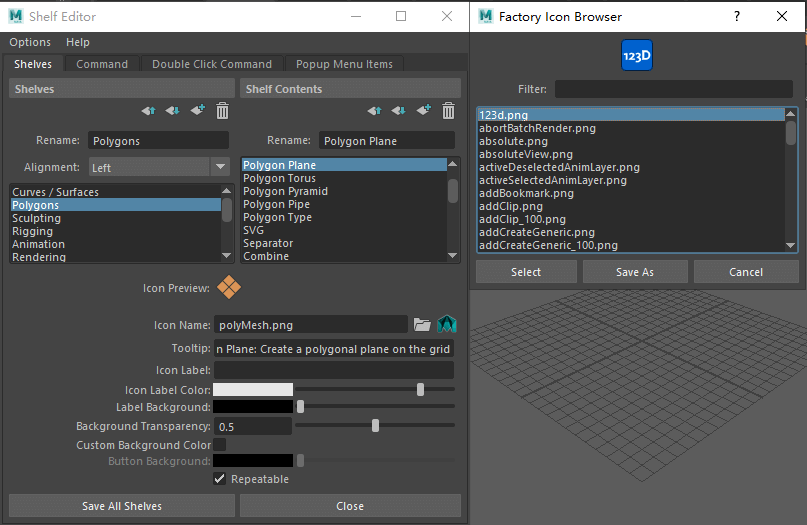
Task: Open Maya factory icon browser button
Action: pos(446,324)
